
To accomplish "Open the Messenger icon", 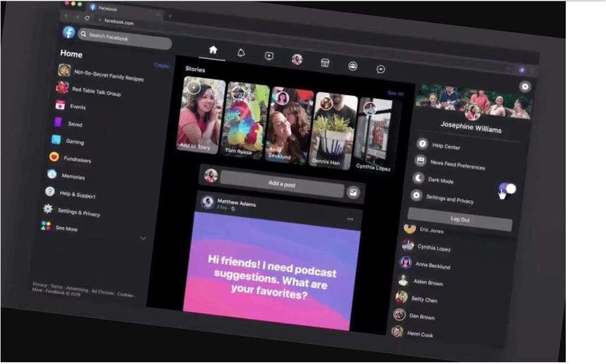I will point(381,69).
